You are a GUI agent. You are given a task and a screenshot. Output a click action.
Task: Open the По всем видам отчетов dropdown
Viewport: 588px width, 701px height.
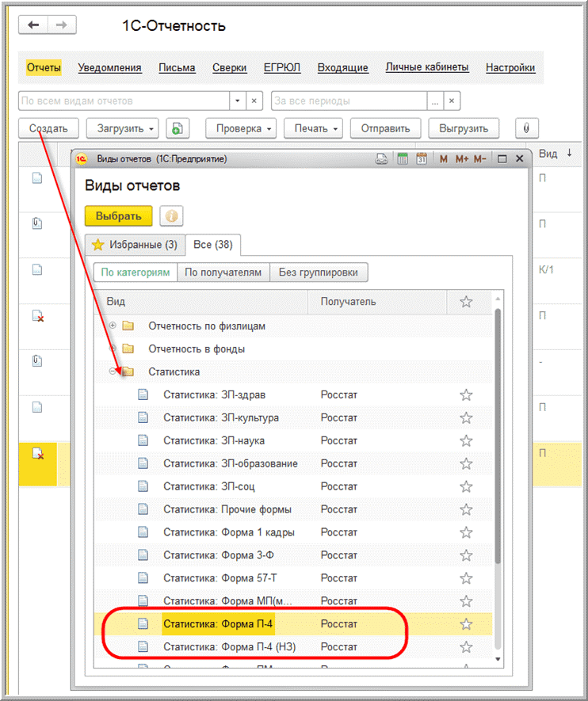pyautogui.click(x=237, y=101)
